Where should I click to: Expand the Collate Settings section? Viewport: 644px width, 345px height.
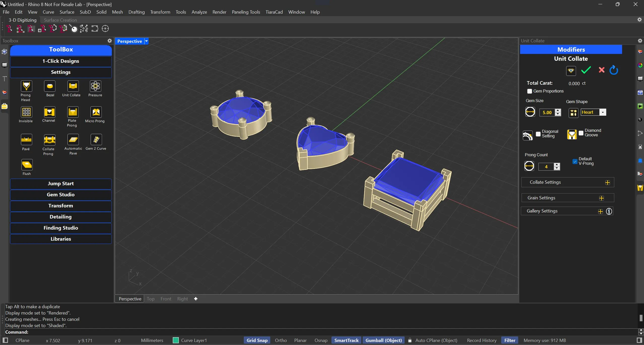tap(607, 182)
